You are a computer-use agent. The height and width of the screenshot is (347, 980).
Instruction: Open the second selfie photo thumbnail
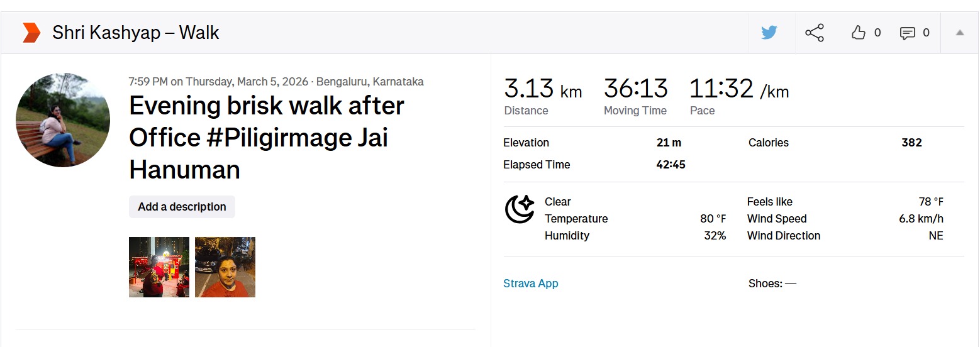point(225,267)
